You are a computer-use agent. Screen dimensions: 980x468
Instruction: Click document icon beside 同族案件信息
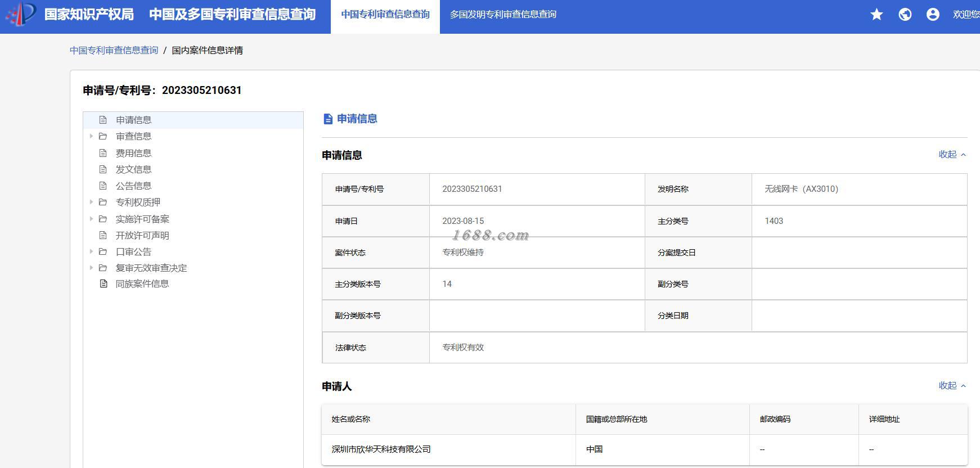pos(103,283)
